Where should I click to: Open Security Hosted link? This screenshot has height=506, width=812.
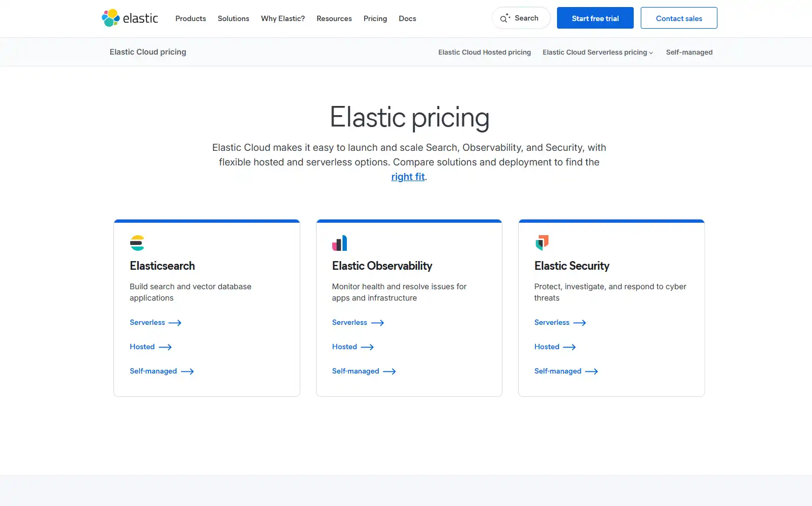coord(555,347)
